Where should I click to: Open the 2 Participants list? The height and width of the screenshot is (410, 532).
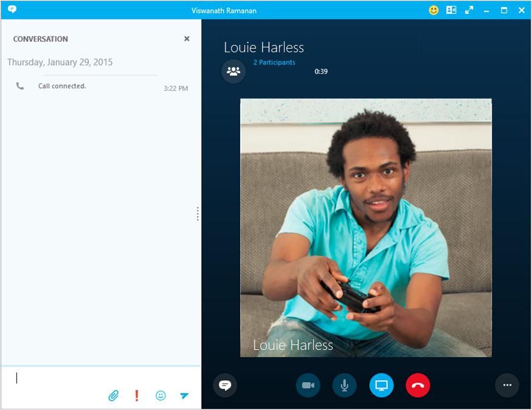point(274,62)
